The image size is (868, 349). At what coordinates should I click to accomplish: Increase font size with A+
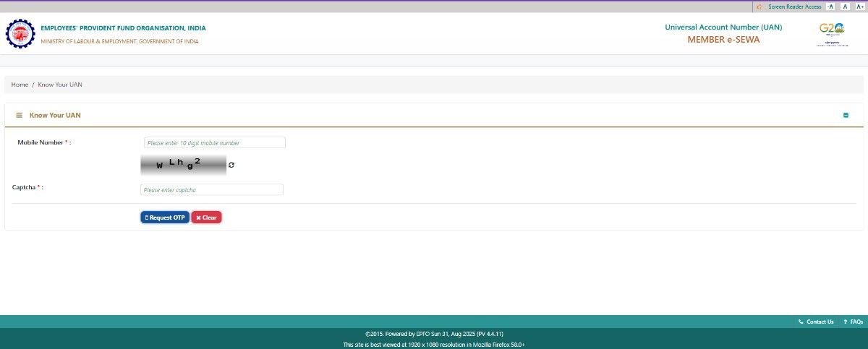(859, 7)
